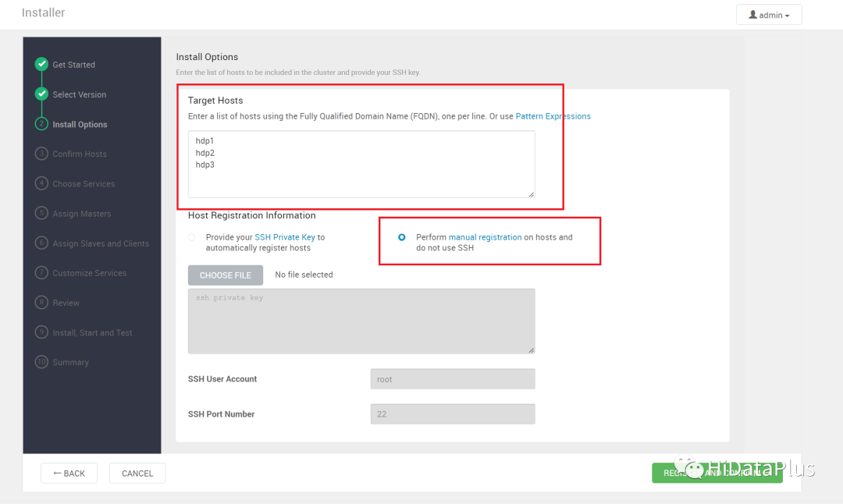Screen dimensions: 843x504
Task: Click the step 4 Choose Services circle
Action: (41, 183)
